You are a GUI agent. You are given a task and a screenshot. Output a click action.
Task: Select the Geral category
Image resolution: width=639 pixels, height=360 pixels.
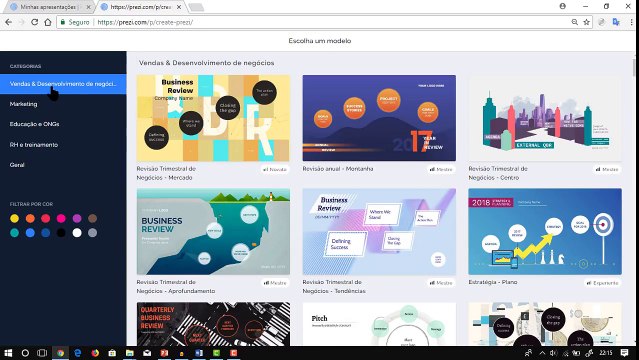pos(17,165)
